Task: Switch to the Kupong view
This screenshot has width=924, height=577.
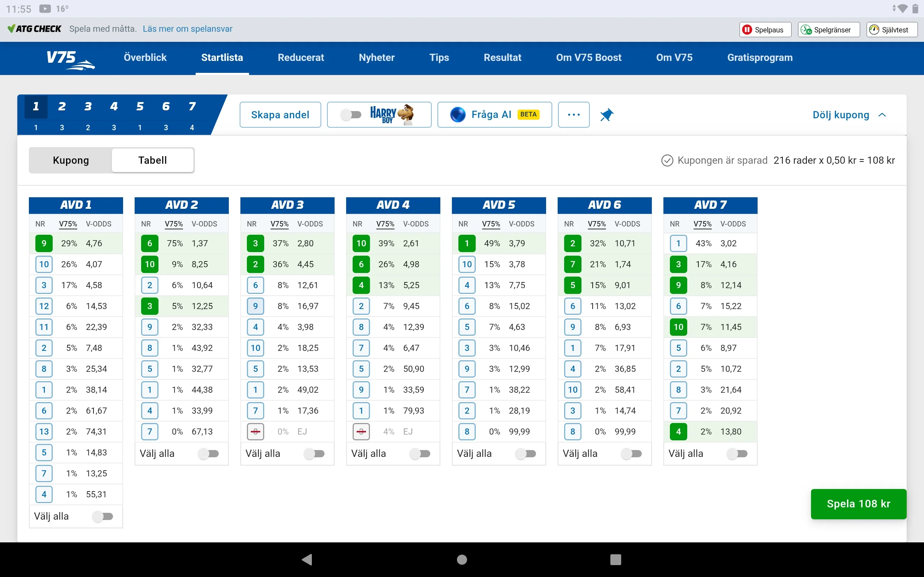Action: pyautogui.click(x=71, y=160)
